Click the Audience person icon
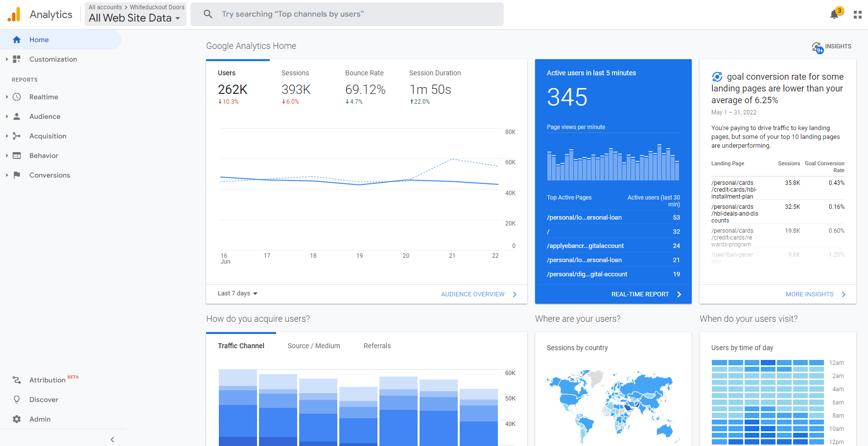The height and width of the screenshot is (446, 868). tap(17, 116)
